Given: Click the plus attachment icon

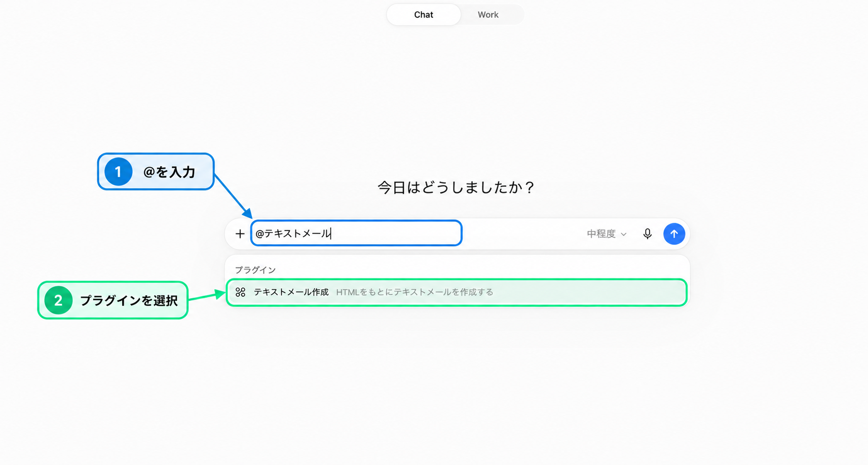Looking at the screenshot, I should 240,234.
